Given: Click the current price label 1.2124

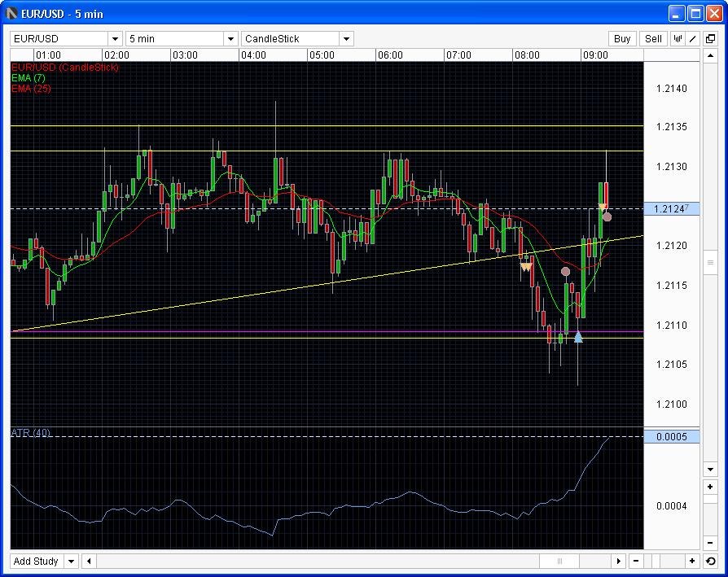Looking at the screenshot, I should [672, 208].
